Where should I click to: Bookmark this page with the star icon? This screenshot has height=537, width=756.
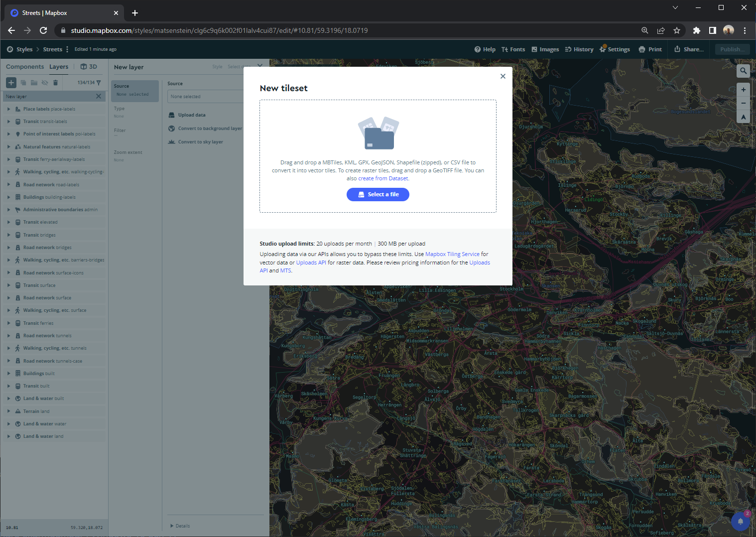click(677, 30)
